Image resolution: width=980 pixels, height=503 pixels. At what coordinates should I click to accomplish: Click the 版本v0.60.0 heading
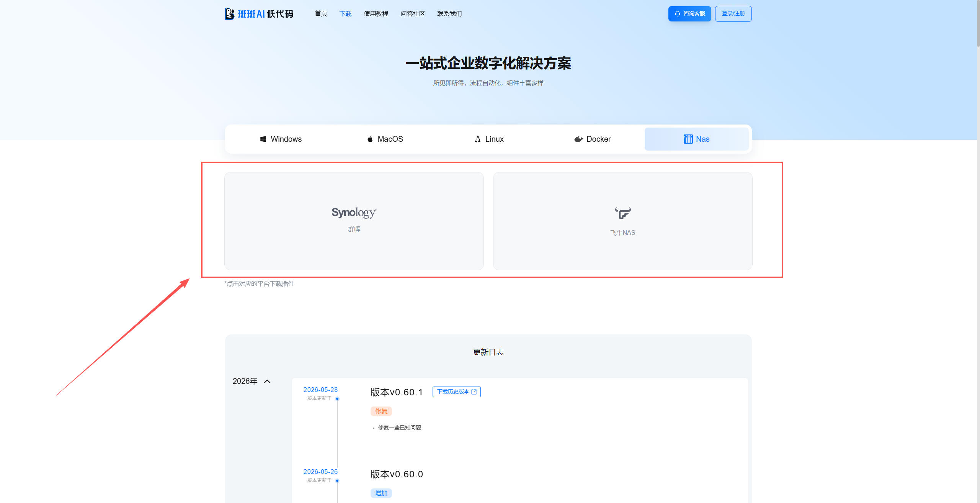[397, 474]
